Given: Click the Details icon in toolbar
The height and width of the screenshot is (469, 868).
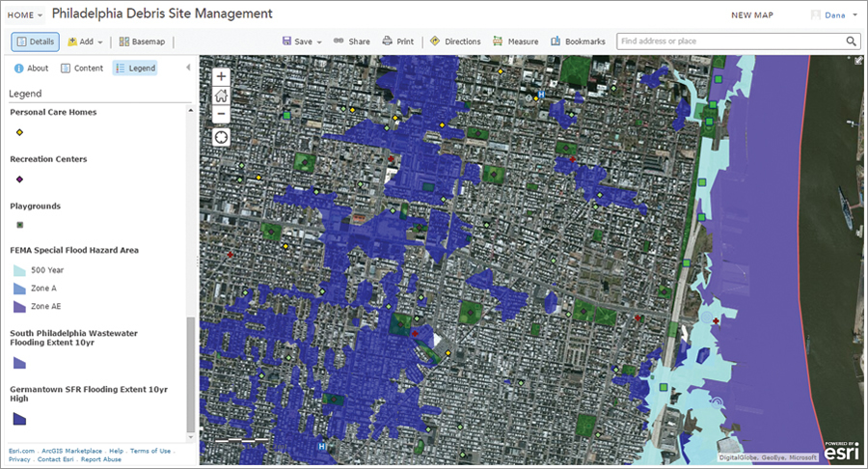Looking at the screenshot, I should pos(21,41).
